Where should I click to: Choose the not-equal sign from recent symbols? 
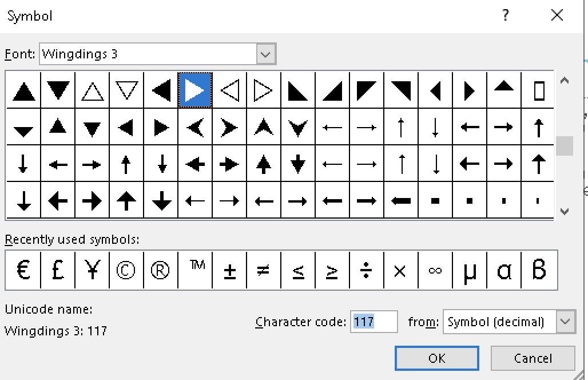click(263, 270)
